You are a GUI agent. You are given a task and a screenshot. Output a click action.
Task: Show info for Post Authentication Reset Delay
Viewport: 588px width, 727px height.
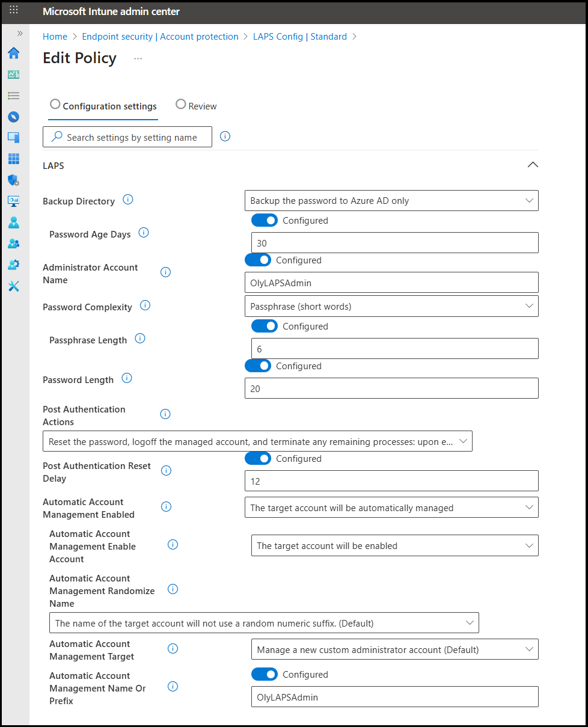(167, 471)
